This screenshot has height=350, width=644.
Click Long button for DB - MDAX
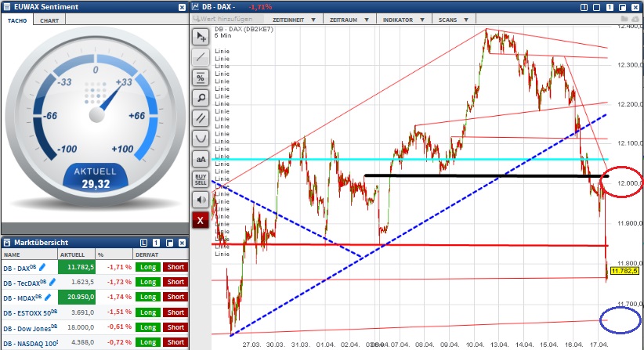(148, 297)
